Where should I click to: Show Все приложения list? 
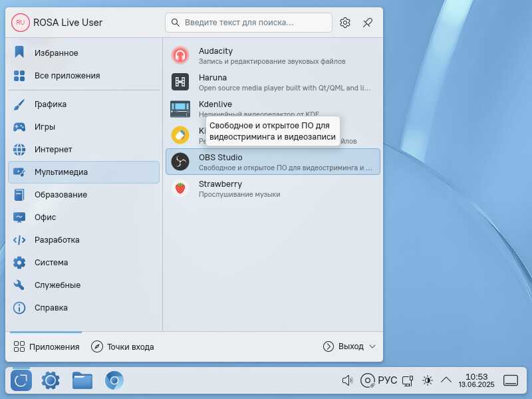point(84,76)
